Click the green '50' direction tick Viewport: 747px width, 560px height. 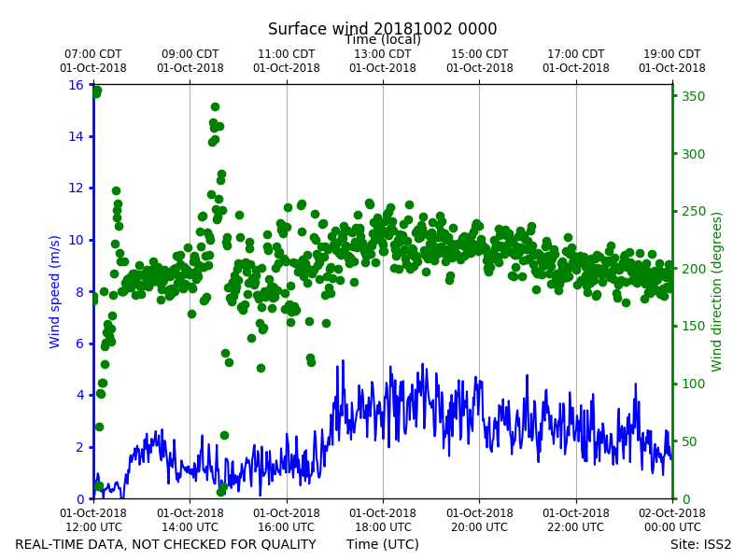(x=689, y=441)
